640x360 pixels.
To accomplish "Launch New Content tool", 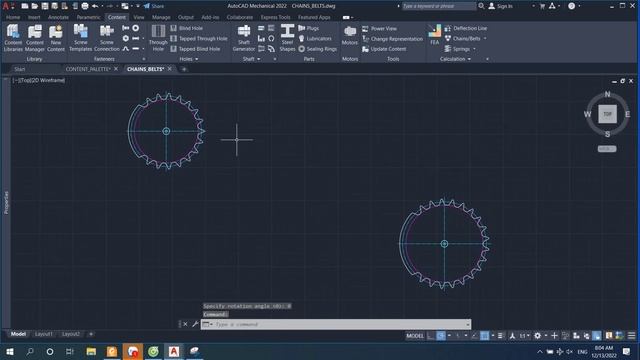I will [x=56, y=38].
